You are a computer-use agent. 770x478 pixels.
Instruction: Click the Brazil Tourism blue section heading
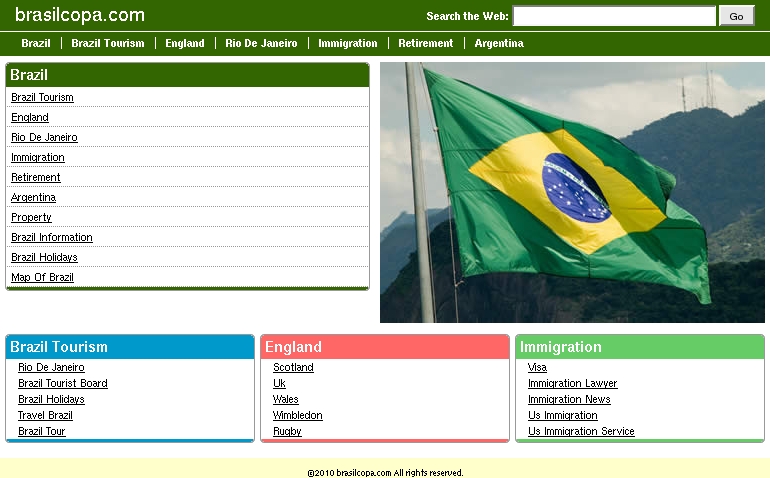click(x=59, y=347)
